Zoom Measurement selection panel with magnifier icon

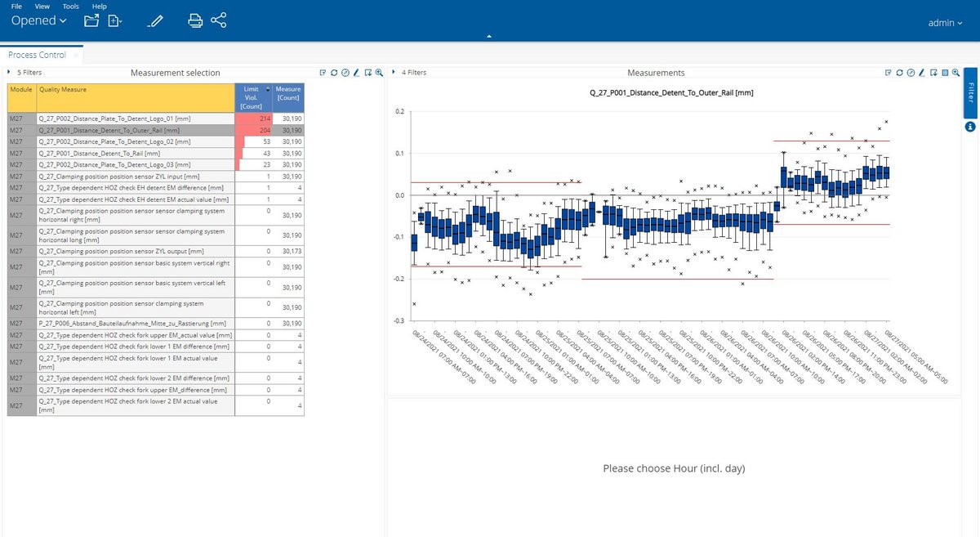click(379, 73)
